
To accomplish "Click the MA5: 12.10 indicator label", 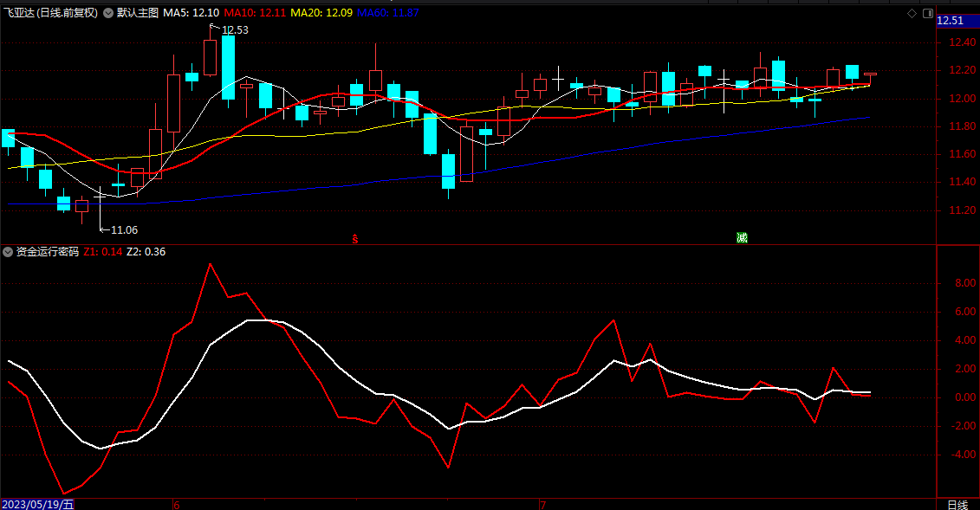I will coord(191,12).
